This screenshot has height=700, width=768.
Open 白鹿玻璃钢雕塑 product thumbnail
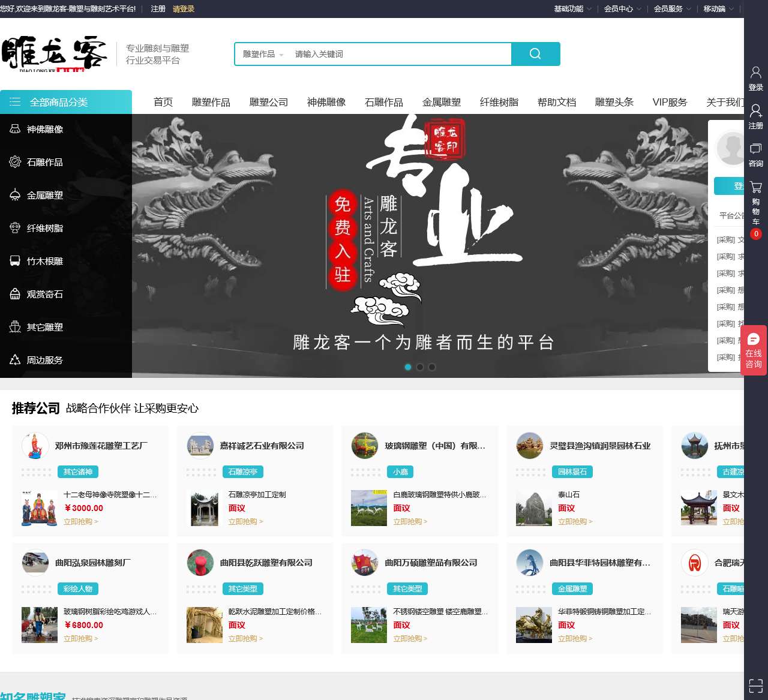[x=369, y=508]
